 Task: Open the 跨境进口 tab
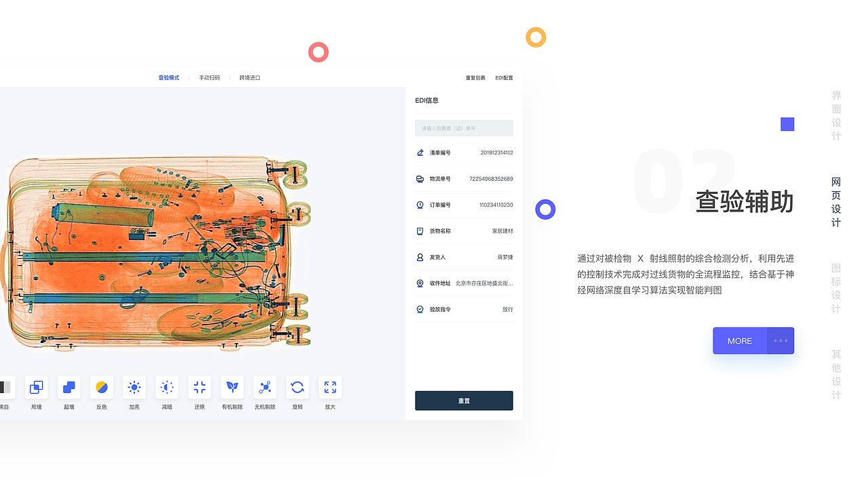248,77
